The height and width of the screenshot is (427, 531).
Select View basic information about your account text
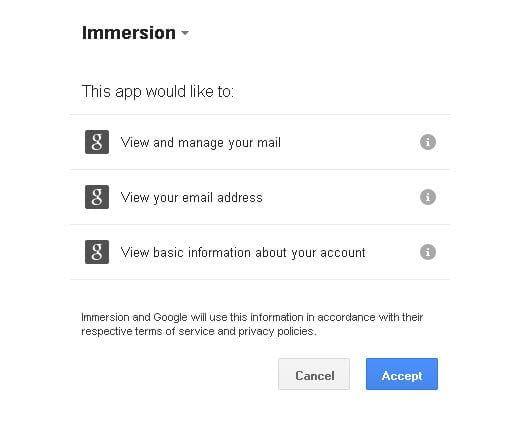pos(243,253)
